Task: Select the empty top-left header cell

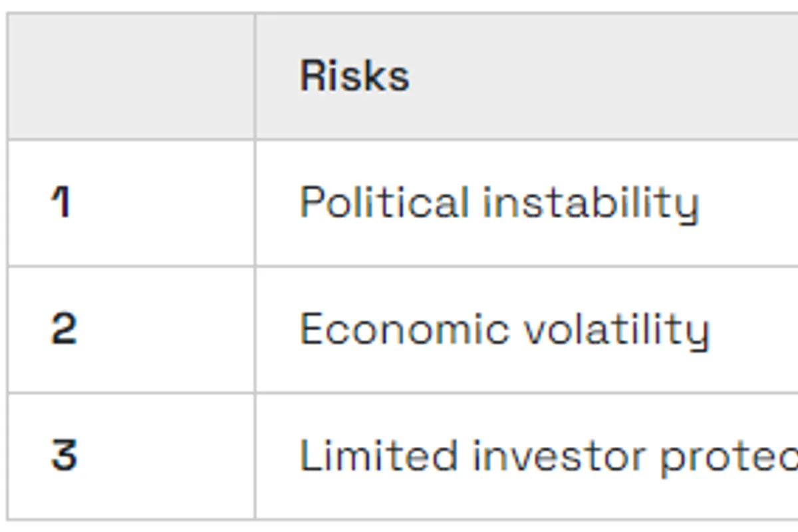Action: (x=131, y=76)
